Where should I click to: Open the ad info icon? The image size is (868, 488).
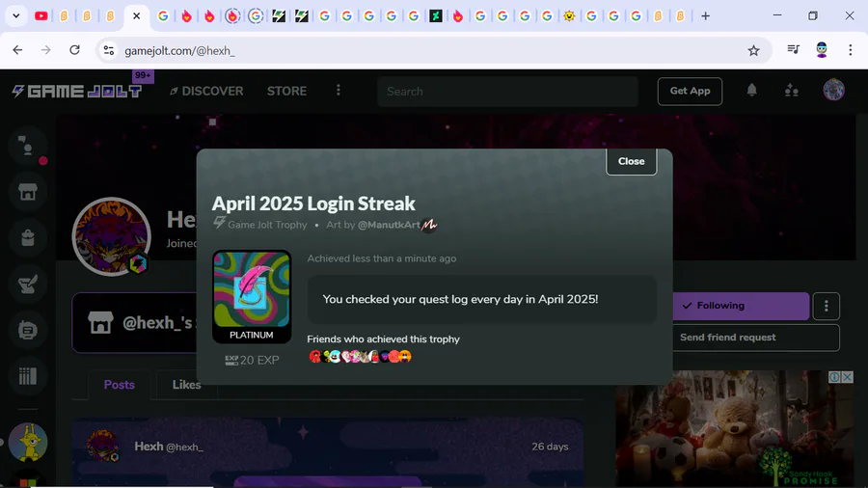pyautogui.click(x=834, y=377)
